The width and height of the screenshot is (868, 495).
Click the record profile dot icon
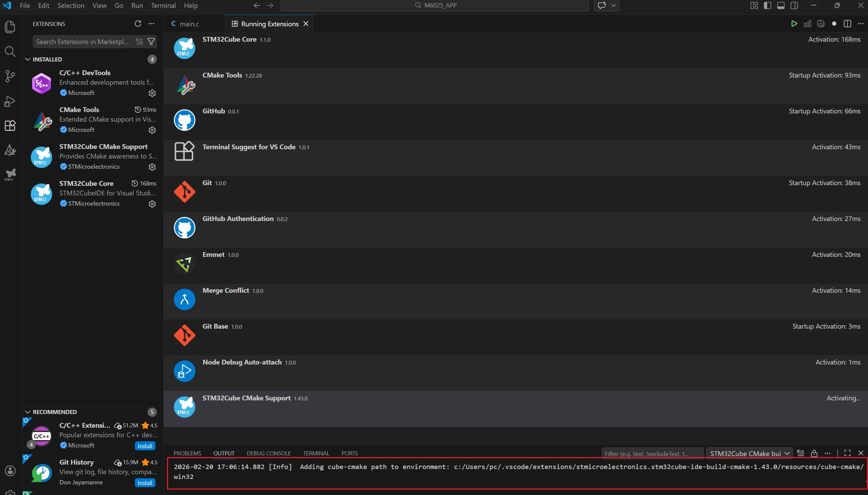click(834, 24)
